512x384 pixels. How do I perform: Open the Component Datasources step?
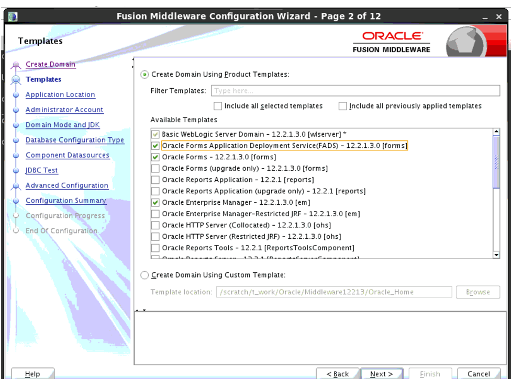67,155
